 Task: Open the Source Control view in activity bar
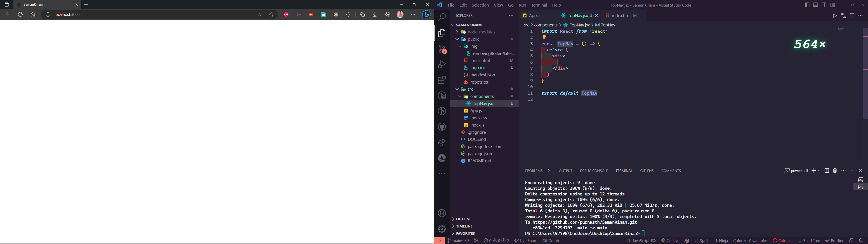tap(442, 49)
